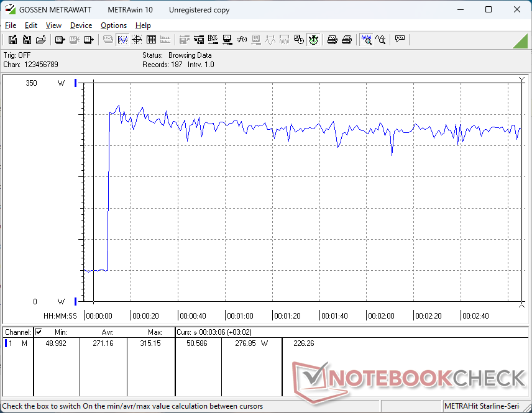Viewport: 532px width, 413px height.
Task: Click the second floppy disk save icon
Action: pos(27,40)
